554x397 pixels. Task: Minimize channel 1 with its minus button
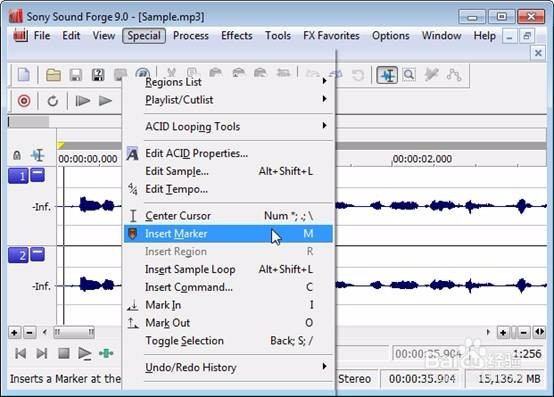click(37, 175)
